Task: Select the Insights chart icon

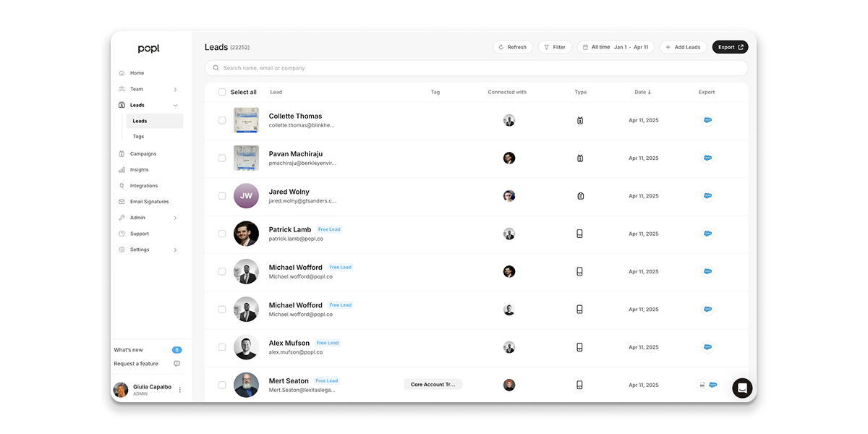Action: [122, 169]
